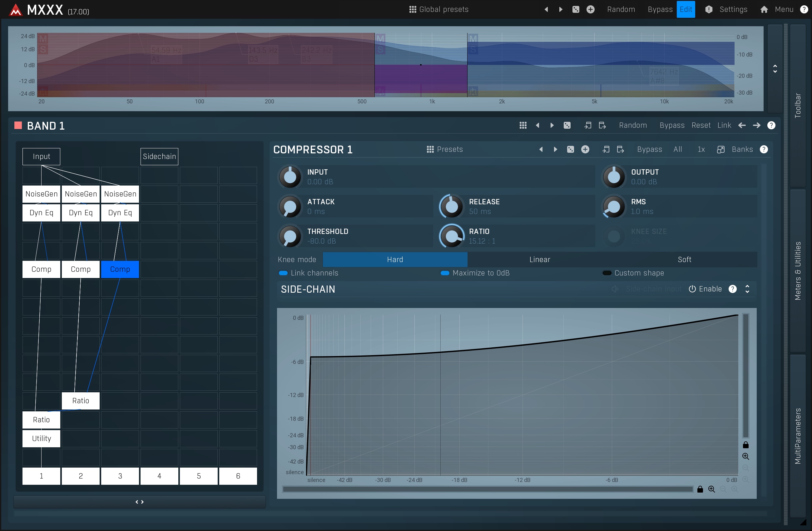Click the zoom in icon on side-chain graph
Viewport: 812px width, 531px height.
[745, 456]
